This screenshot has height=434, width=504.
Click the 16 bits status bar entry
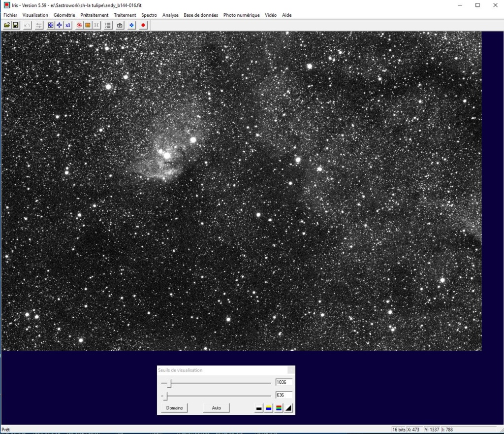click(399, 430)
